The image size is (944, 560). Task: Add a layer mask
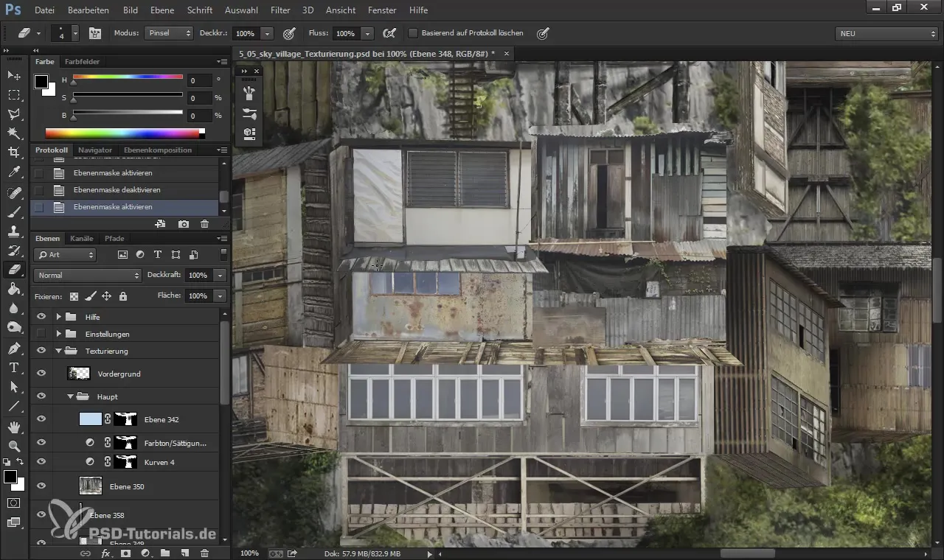125,553
